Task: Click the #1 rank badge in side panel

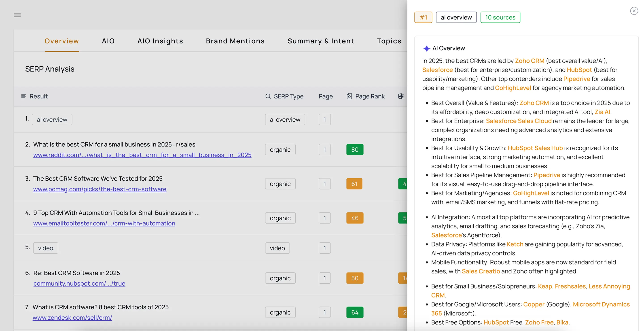Action: click(423, 17)
